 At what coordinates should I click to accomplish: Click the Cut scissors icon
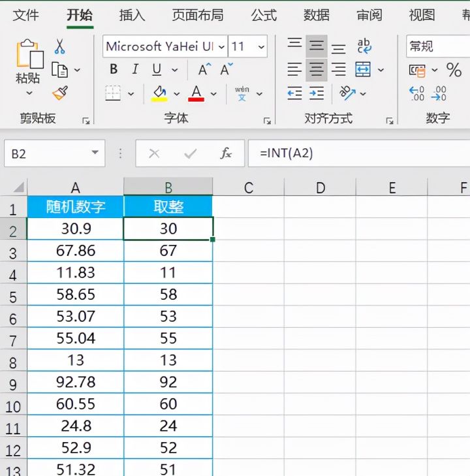tap(60, 46)
